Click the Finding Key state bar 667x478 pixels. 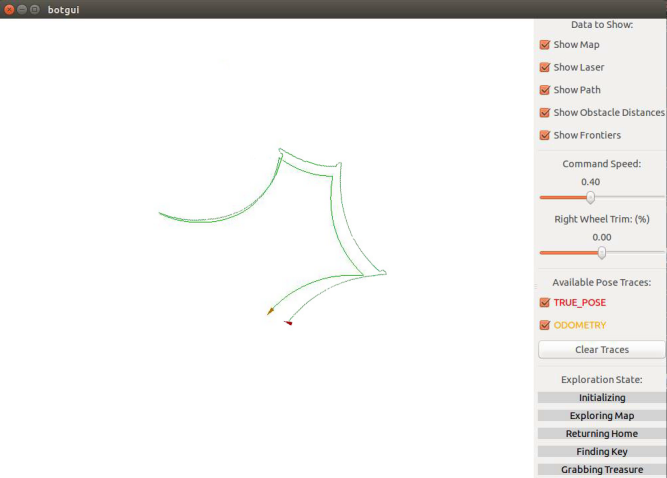click(602, 452)
